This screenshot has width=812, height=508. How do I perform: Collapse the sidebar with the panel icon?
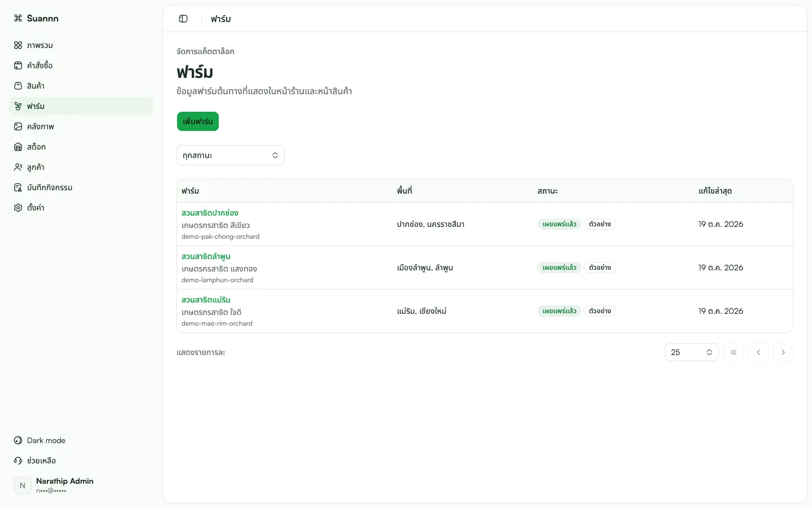click(x=183, y=19)
